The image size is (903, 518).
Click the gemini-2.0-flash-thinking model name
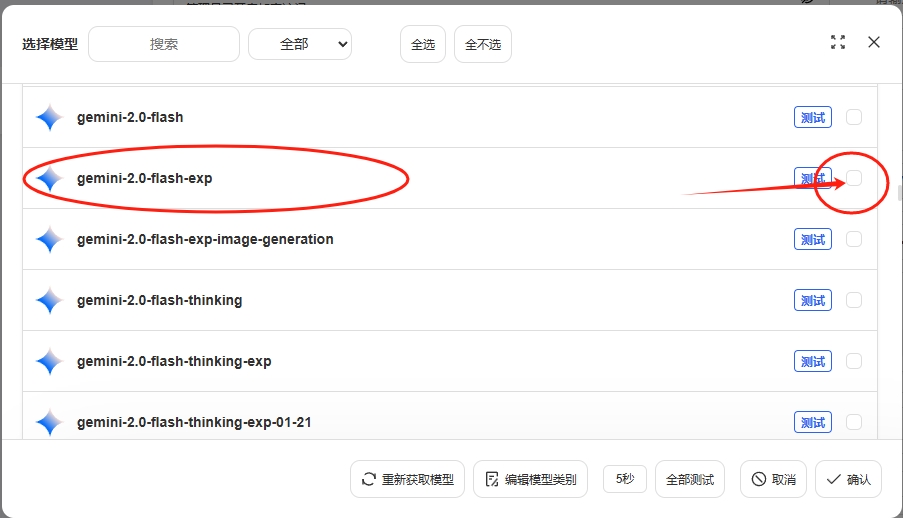click(160, 301)
